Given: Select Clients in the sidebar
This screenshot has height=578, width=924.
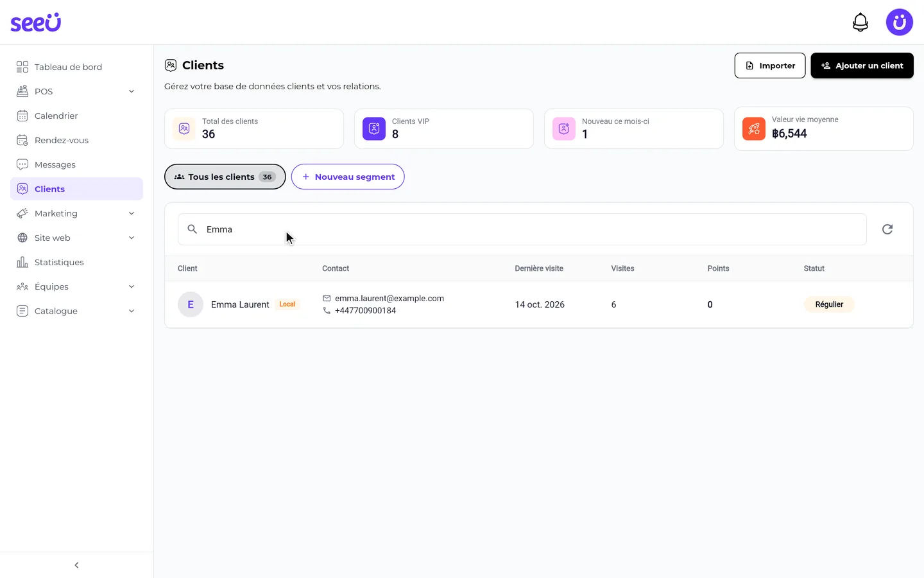Looking at the screenshot, I should [76, 189].
